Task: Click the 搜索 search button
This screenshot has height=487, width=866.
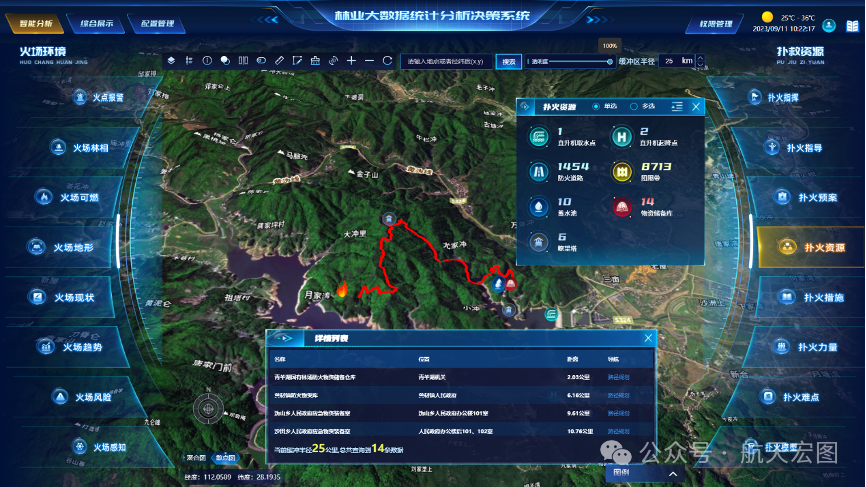Action: pos(509,61)
